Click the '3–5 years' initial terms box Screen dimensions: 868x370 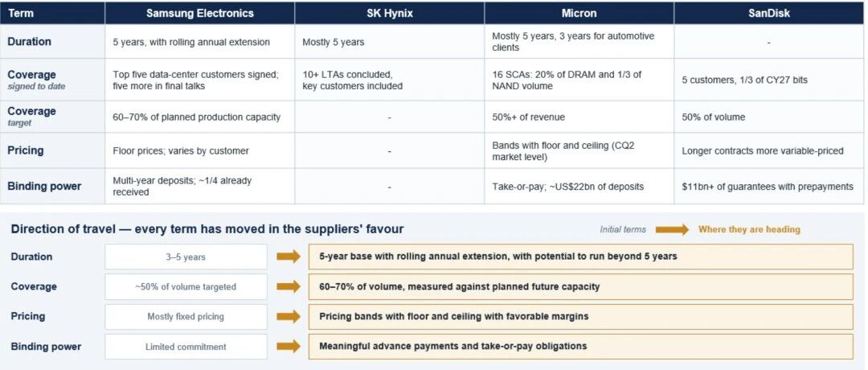click(186, 257)
